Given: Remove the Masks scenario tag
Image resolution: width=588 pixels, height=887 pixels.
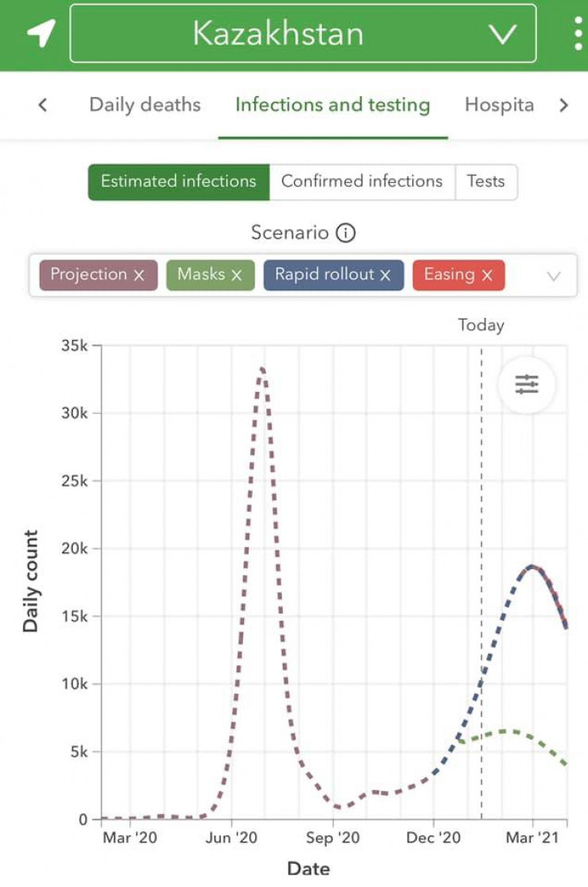Looking at the screenshot, I should 236,275.
